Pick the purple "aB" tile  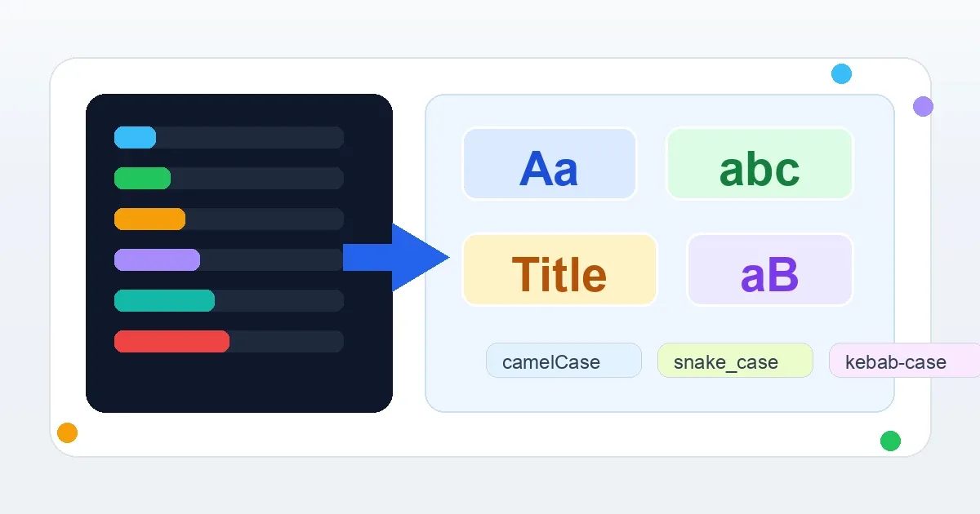770,269
